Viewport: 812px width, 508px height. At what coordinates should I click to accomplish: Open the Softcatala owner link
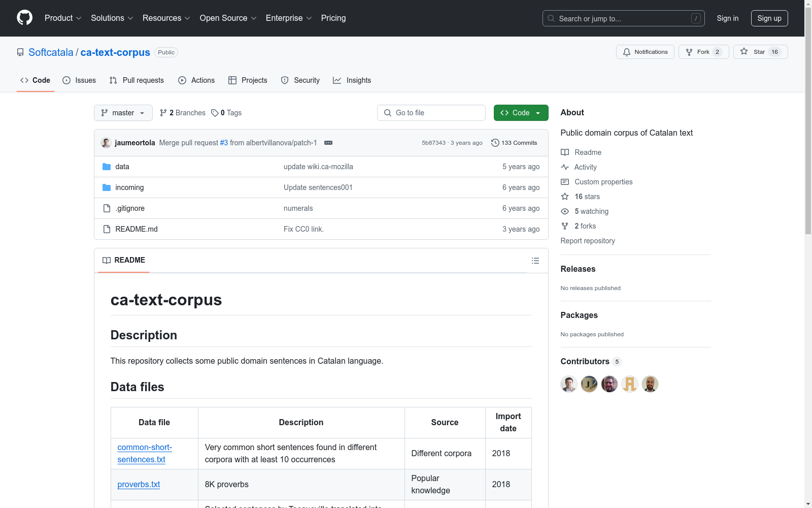tap(51, 52)
